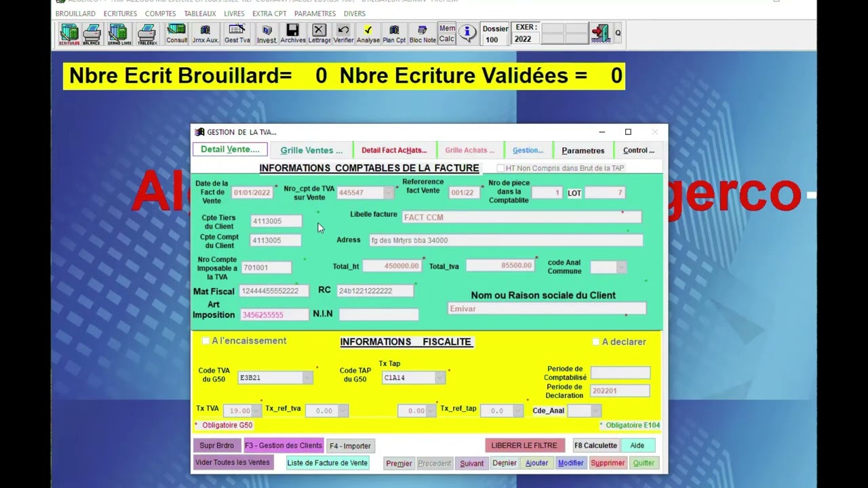This screenshot has height=488, width=868.
Task: Open the ECRITURES menu
Action: click(120, 14)
